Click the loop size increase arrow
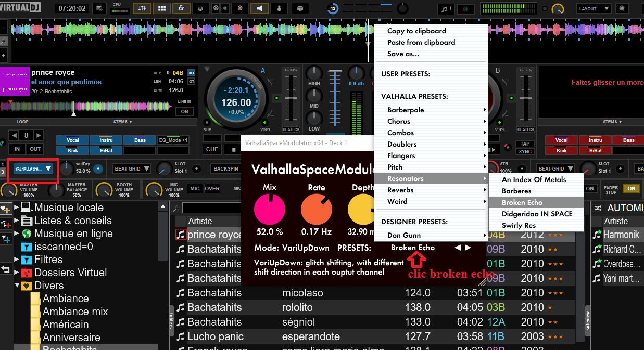Screen dimensions: 644x350 tap(37, 136)
